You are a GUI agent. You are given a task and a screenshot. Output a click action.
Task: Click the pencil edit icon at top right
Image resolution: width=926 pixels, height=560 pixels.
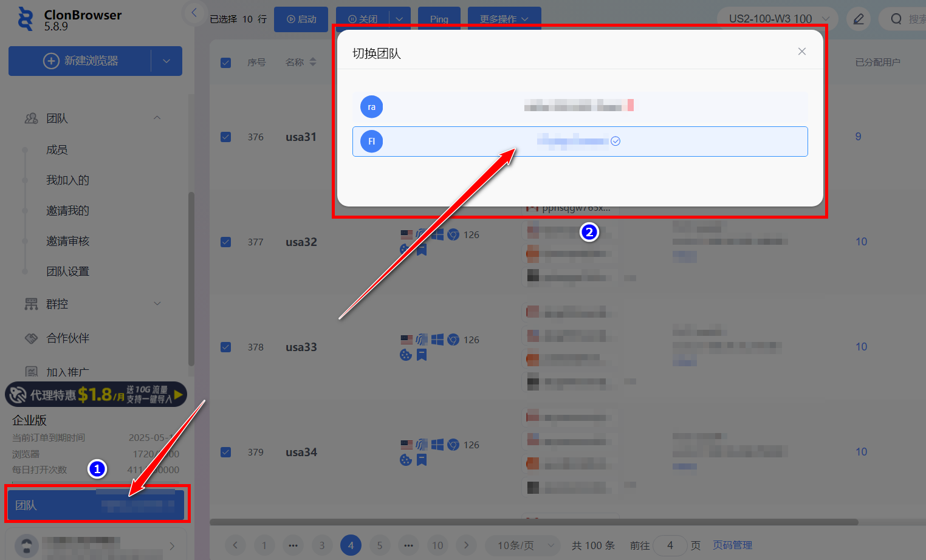coord(859,19)
